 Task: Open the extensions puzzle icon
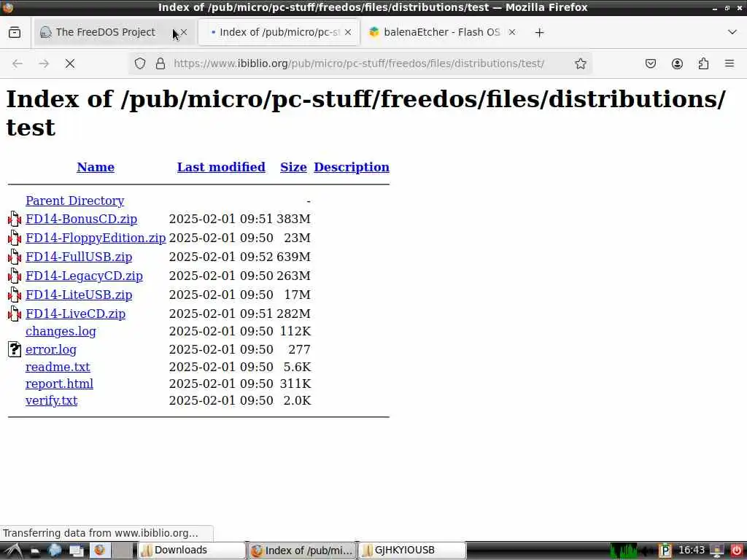(703, 63)
